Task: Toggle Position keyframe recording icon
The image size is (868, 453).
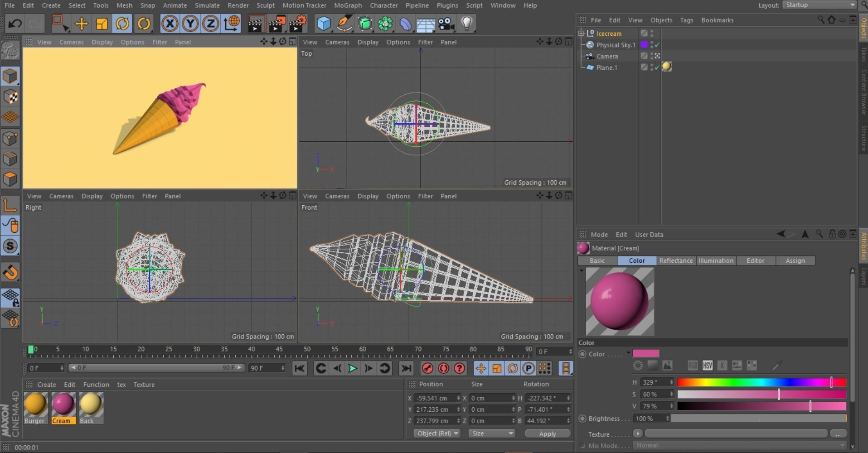Action: point(481,368)
